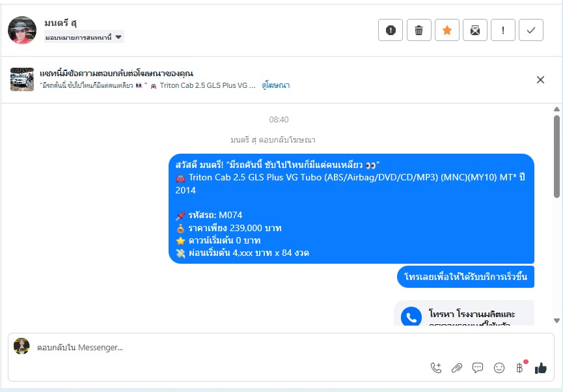Click the Triton Cab 2.5 GLS Plus message text
This screenshot has width=563, height=392.
tap(350, 184)
